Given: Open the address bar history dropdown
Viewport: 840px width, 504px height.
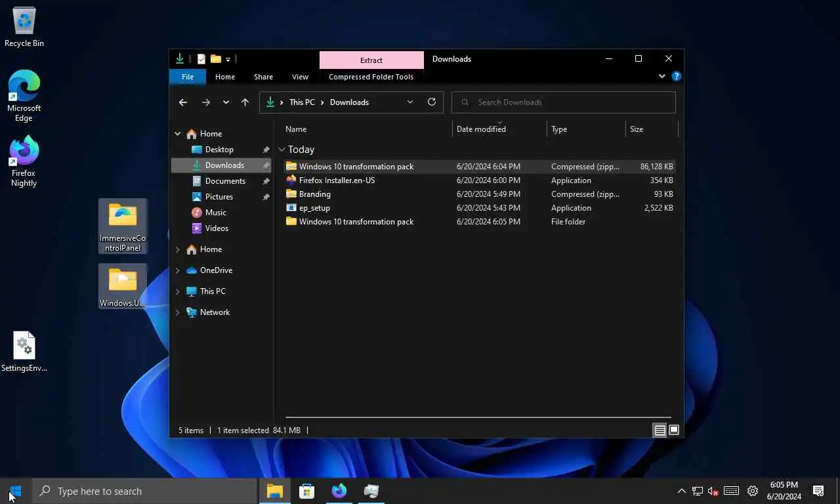Looking at the screenshot, I should 410,102.
